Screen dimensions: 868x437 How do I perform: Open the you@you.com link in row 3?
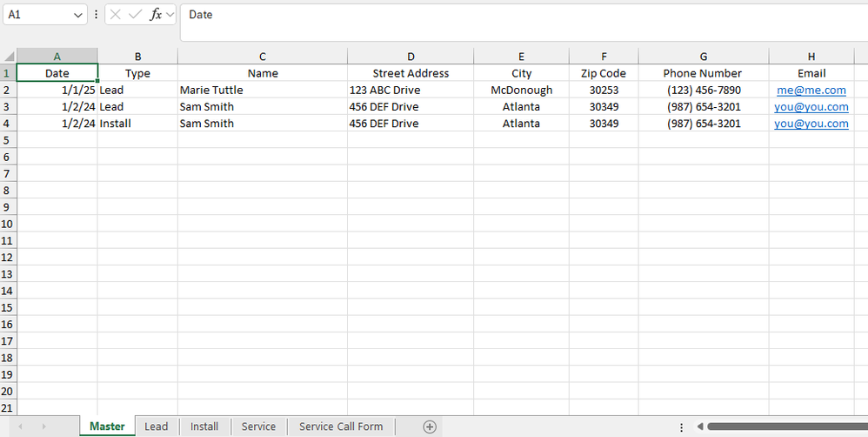point(811,107)
